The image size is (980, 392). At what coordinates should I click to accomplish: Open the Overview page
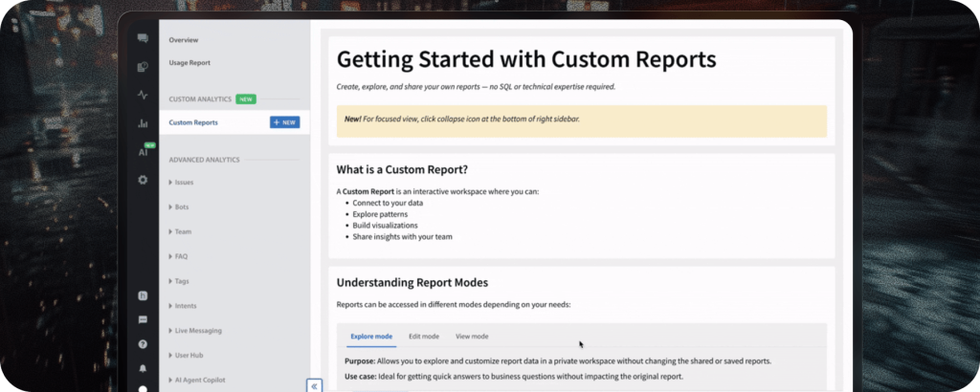(x=183, y=40)
